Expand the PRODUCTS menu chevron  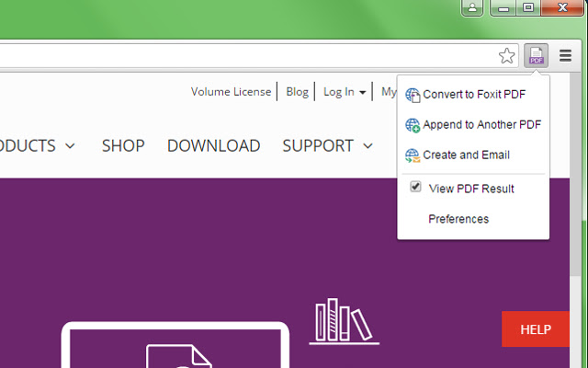pos(70,146)
